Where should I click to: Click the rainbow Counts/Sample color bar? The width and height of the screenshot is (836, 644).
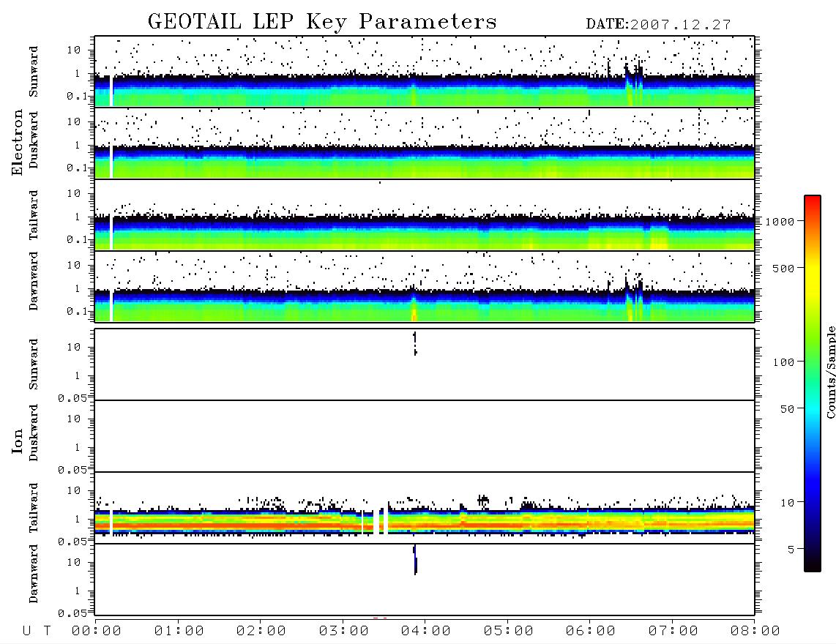[813, 383]
